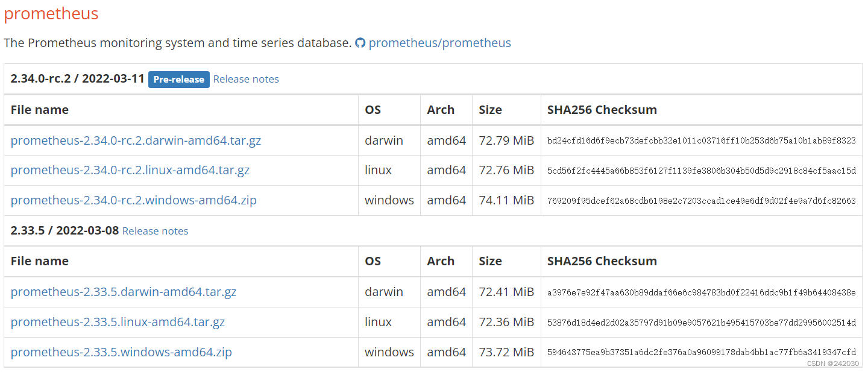
Task: Open Release notes for 2.34.0-rc.2
Action: tap(246, 79)
